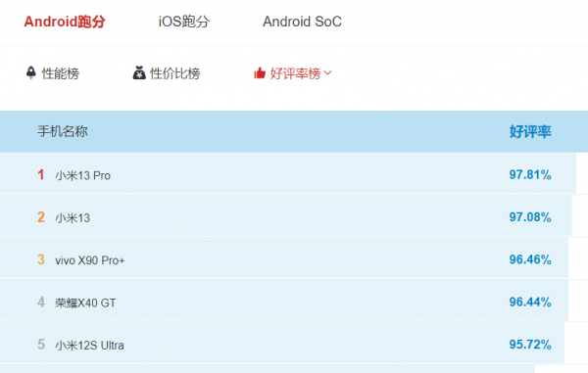This screenshot has height=373, width=588.
Task: Click the rocket icon beside 性能榜
Action: (x=31, y=72)
